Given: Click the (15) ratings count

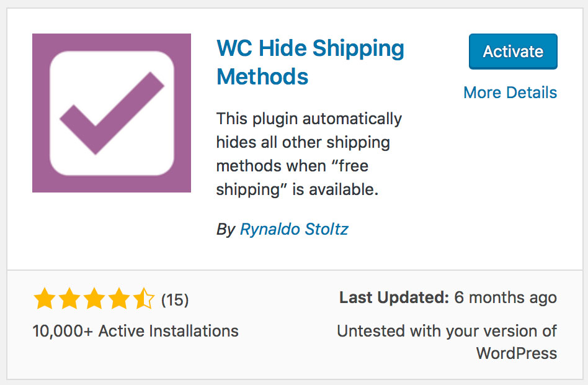Looking at the screenshot, I should point(174,300).
